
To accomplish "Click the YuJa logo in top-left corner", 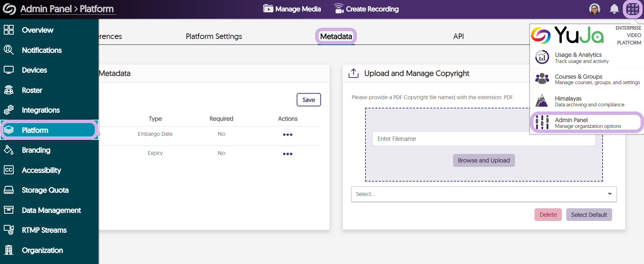I will (x=9, y=9).
